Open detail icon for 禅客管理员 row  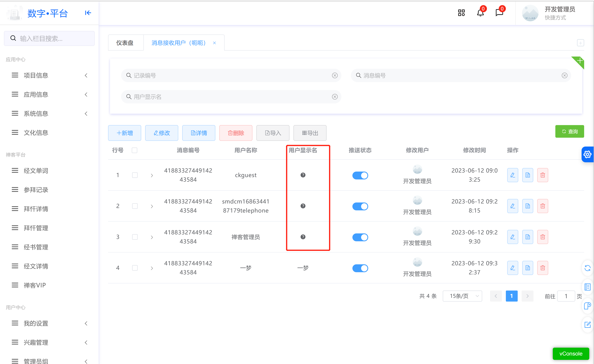click(x=528, y=237)
